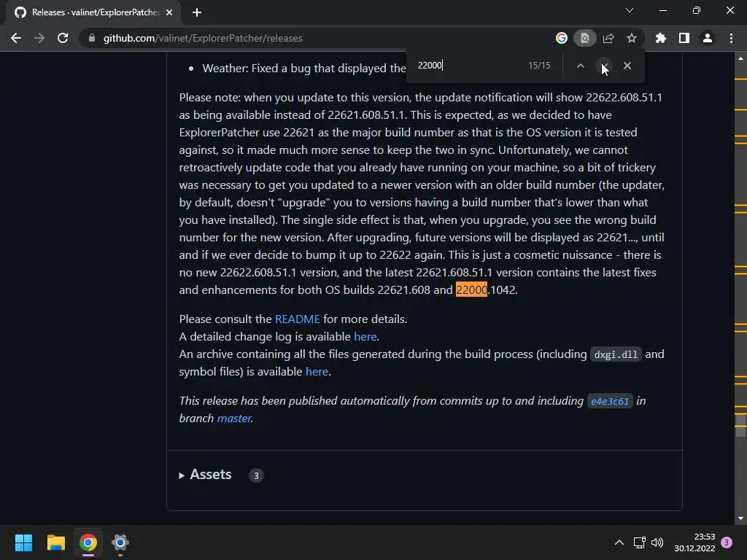Open the README link
The image size is (747, 560).
298,319
